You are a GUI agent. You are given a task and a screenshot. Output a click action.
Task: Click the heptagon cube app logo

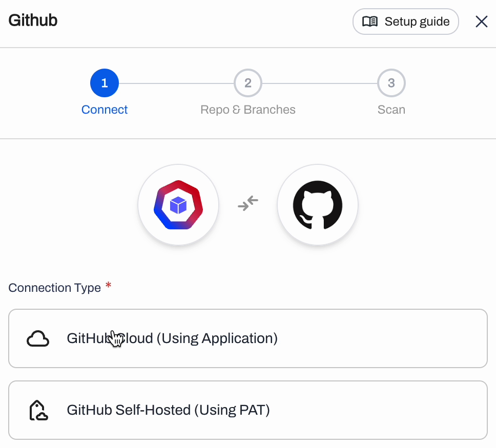(178, 205)
